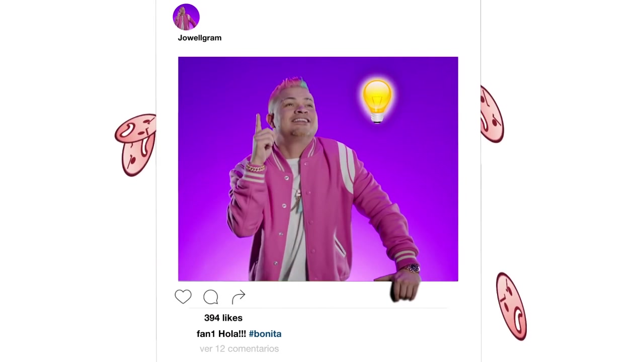This screenshot has height=362, width=644.
Task: Open the #bonita hashtag link
Action: click(265, 334)
